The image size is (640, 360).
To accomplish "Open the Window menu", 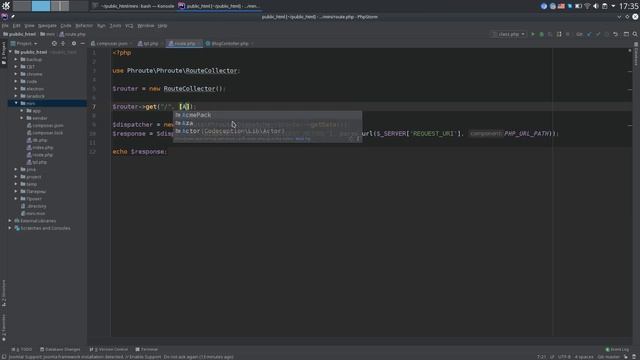I will pyautogui.click(x=146, y=26).
